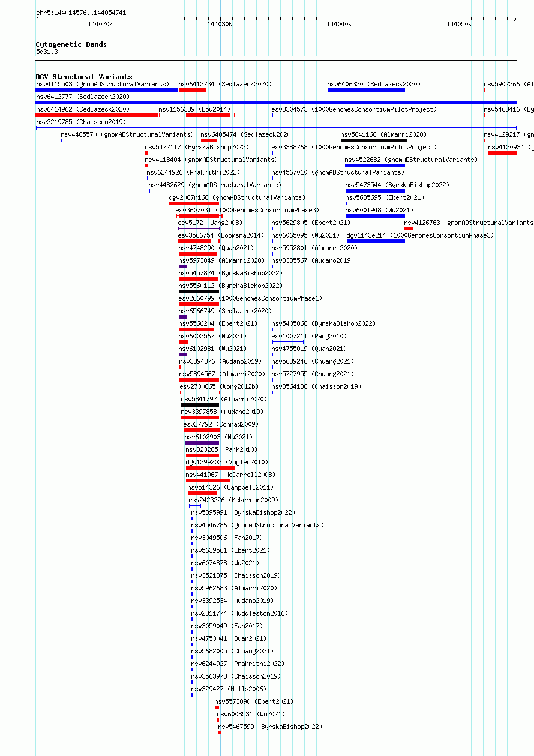Open the nsv3219785 Chaisson2019 variant

tap(80, 122)
